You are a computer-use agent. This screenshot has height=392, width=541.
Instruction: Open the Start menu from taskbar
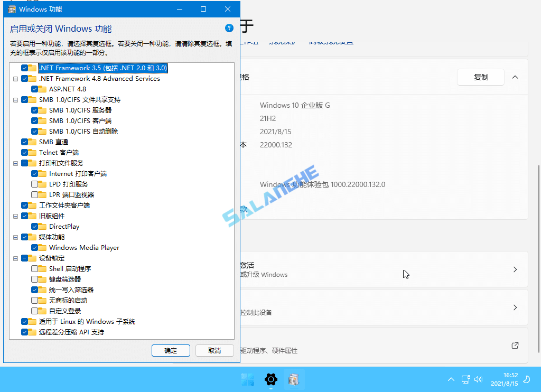tap(247, 379)
